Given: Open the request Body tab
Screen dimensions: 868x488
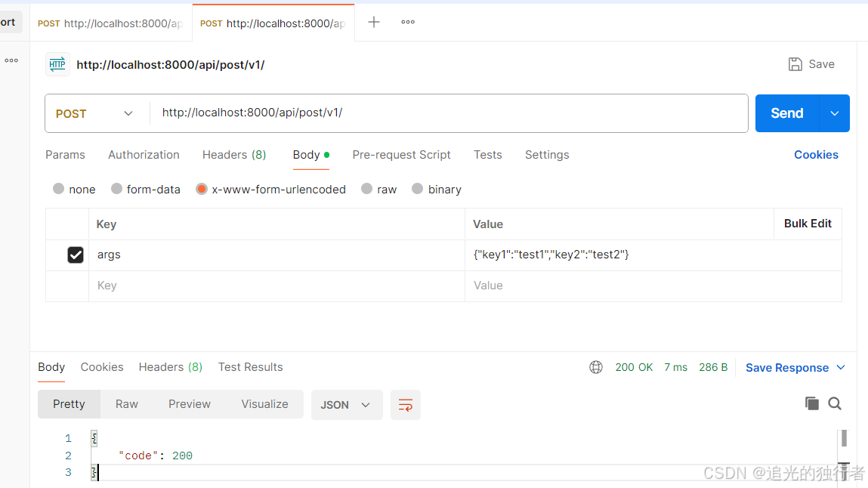Looking at the screenshot, I should click(x=311, y=155).
